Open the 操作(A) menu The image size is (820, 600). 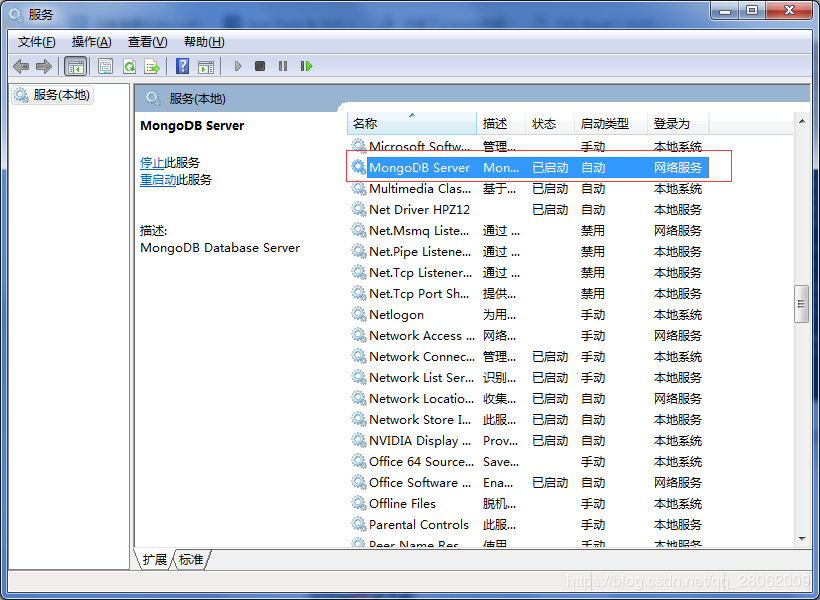[x=92, y=42]
